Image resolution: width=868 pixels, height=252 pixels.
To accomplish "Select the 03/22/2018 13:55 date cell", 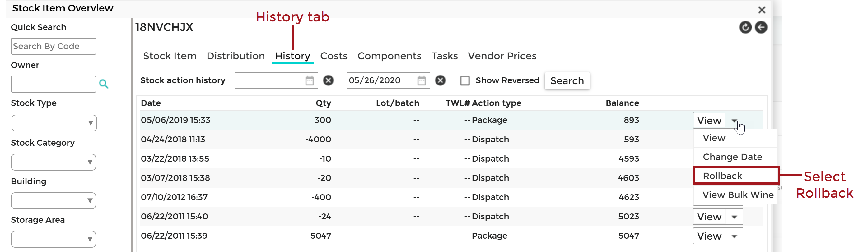I will [x=175, y=158].
